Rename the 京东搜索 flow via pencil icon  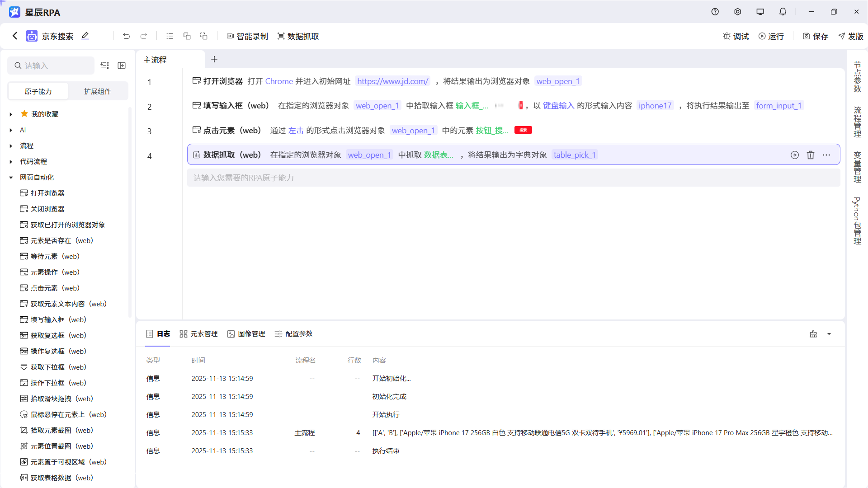(x=85, y=36)
